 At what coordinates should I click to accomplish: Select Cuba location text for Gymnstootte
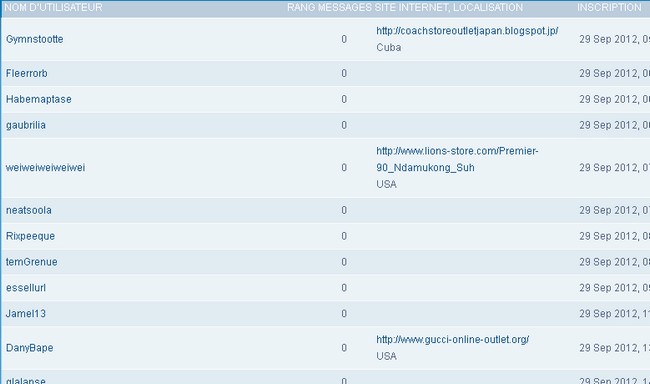pyautogui.click(x=389, y=47)
